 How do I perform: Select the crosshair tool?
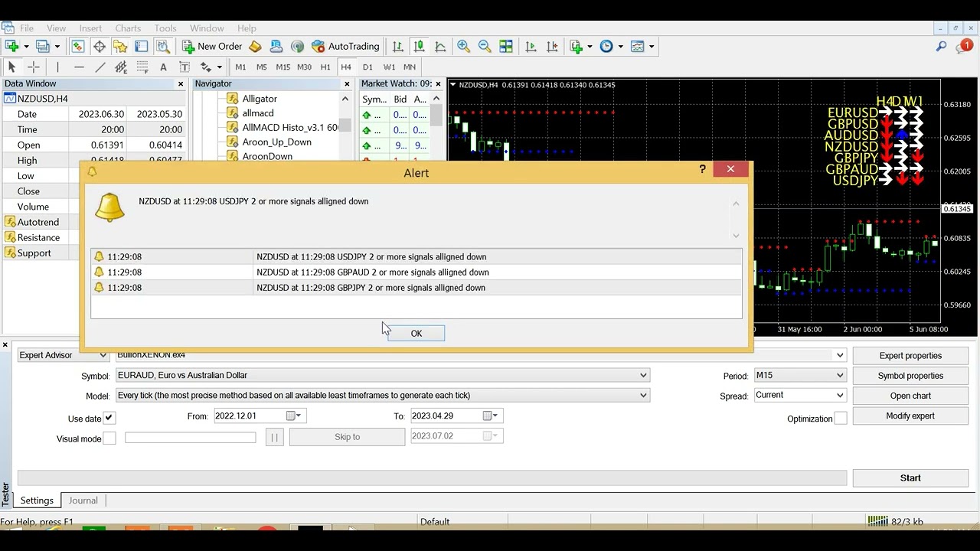click(x=34, y=67)
